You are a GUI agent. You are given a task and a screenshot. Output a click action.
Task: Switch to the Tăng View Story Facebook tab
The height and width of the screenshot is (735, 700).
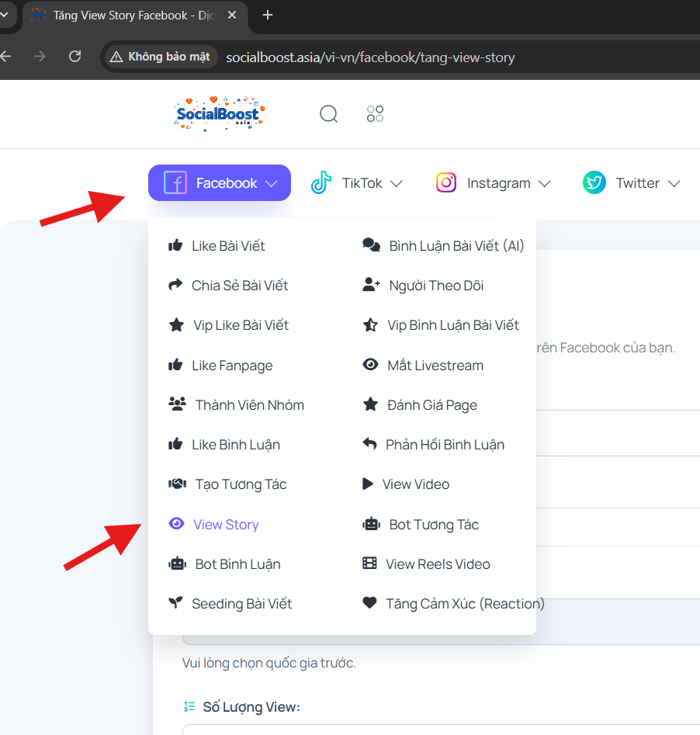pyautogui.click(x=133, y=16)
